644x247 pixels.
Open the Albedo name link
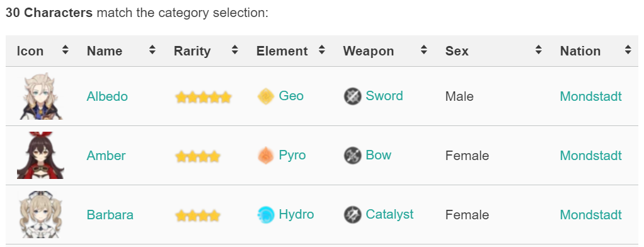(107, 96)
